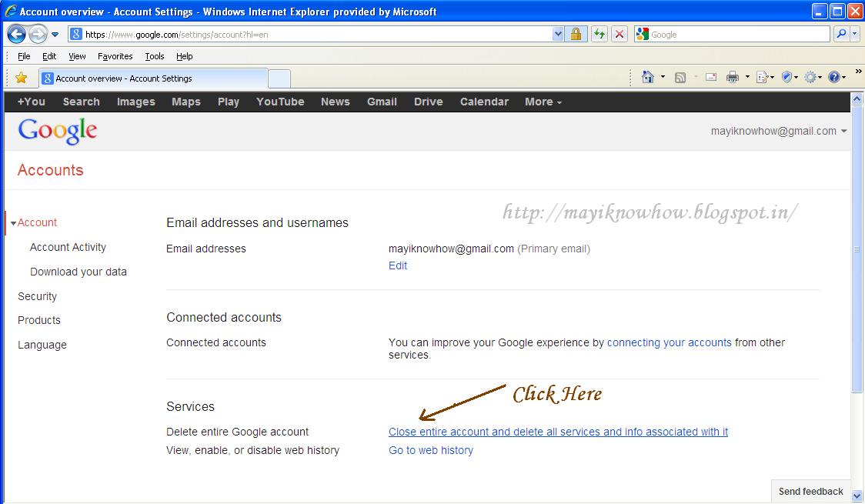Open YouTube in Google bar
This screenshot has height=504, width=865.
(x=280, y=102)
